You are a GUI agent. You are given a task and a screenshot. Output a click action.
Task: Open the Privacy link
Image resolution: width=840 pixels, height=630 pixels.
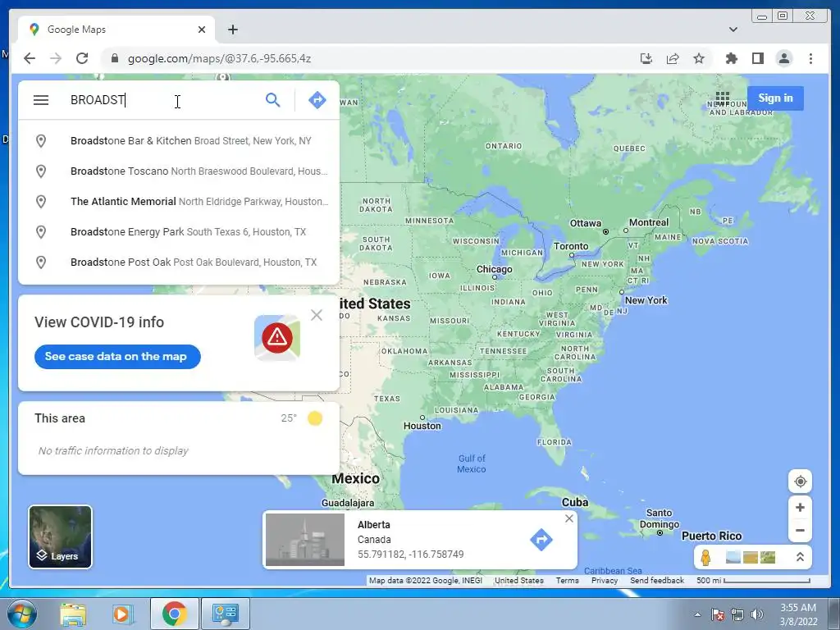click(605, 581)
